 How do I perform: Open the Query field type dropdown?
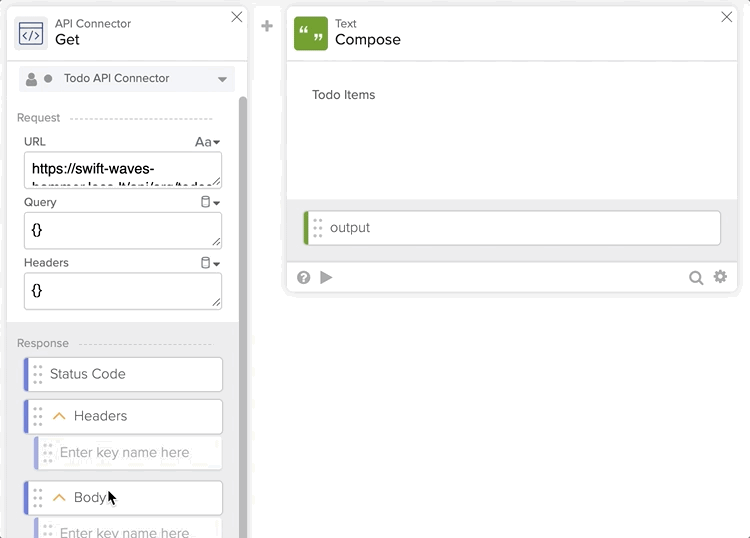coord(210,202)
